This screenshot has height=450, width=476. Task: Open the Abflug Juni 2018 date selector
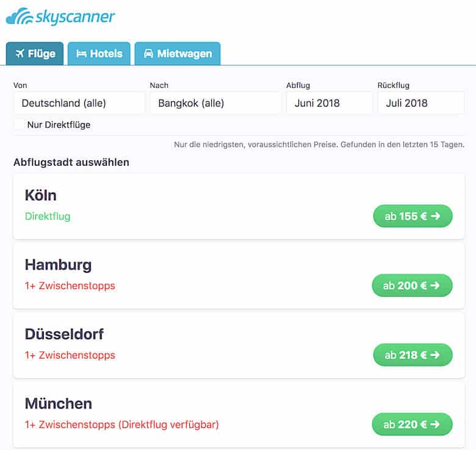pyautogui.click(x=330, y=103)
